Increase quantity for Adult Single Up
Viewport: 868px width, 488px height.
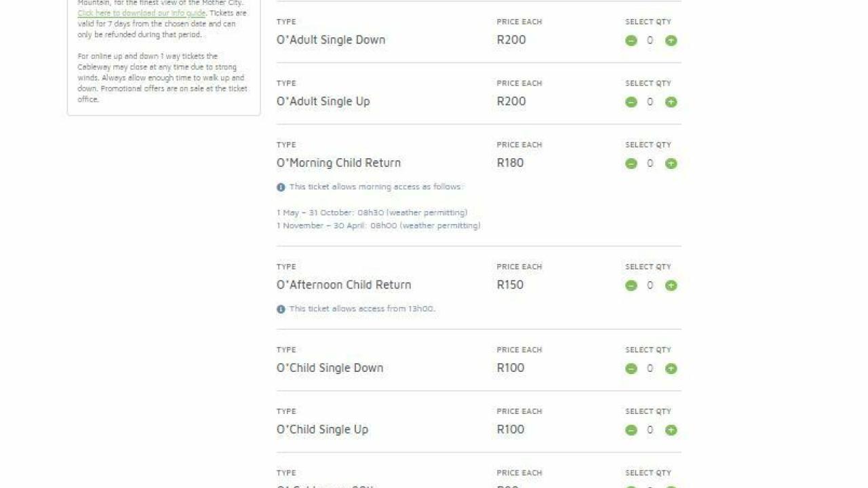click(671, 102)
